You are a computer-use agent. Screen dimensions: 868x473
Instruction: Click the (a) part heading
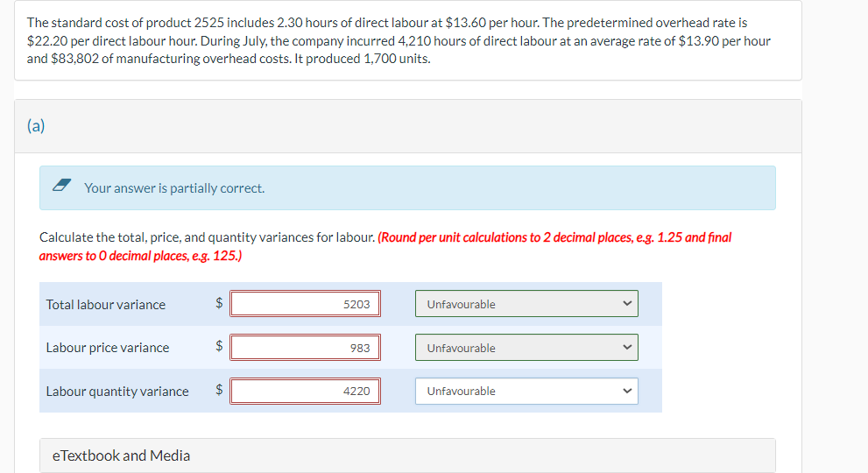[36, 126]
